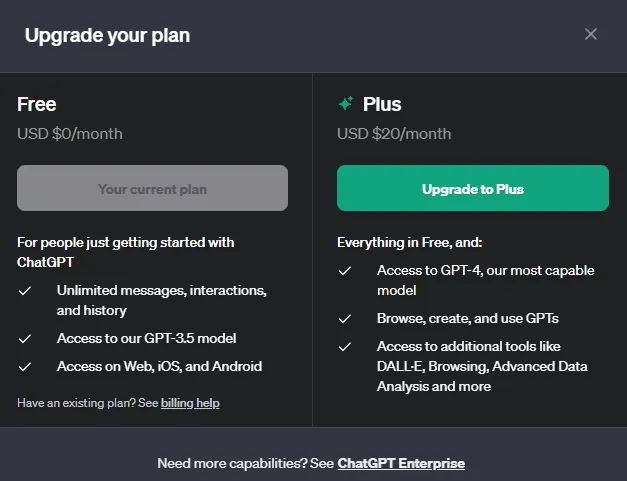Click the Upgrade to Plus button
The image size is (627, 481).
473,188
